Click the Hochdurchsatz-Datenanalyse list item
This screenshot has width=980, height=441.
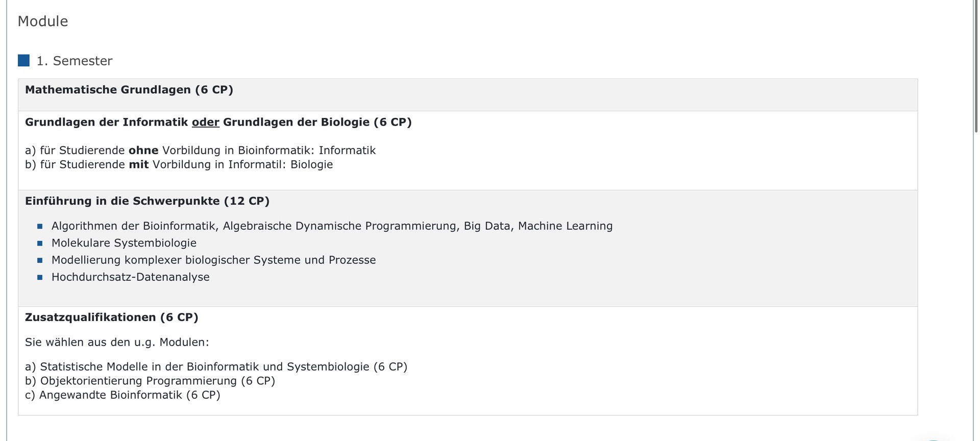click(131, 278)
